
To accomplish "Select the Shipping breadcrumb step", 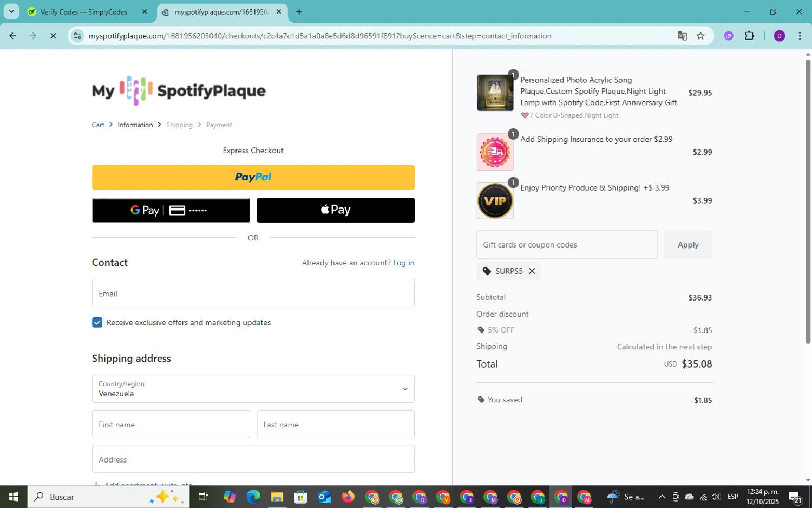I will point(179,125).
